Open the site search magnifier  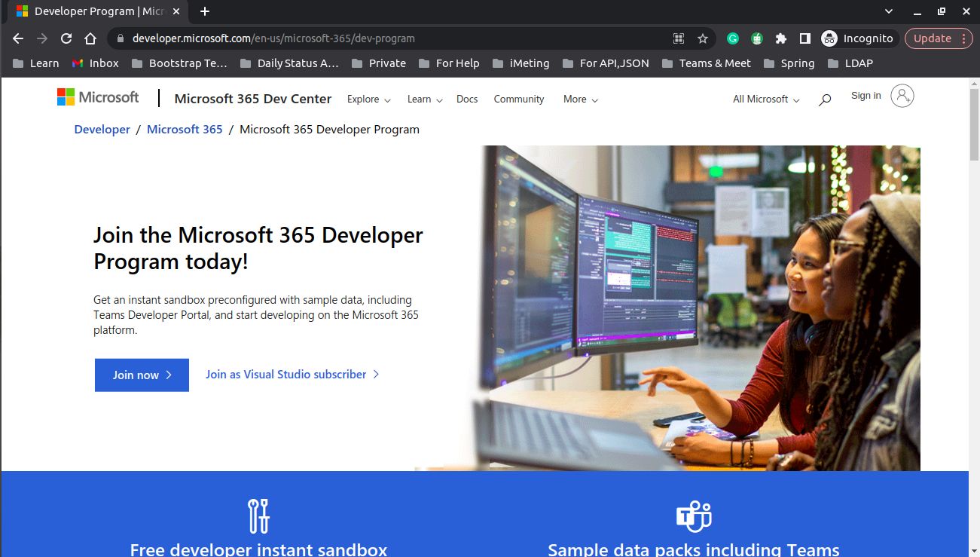825,99
